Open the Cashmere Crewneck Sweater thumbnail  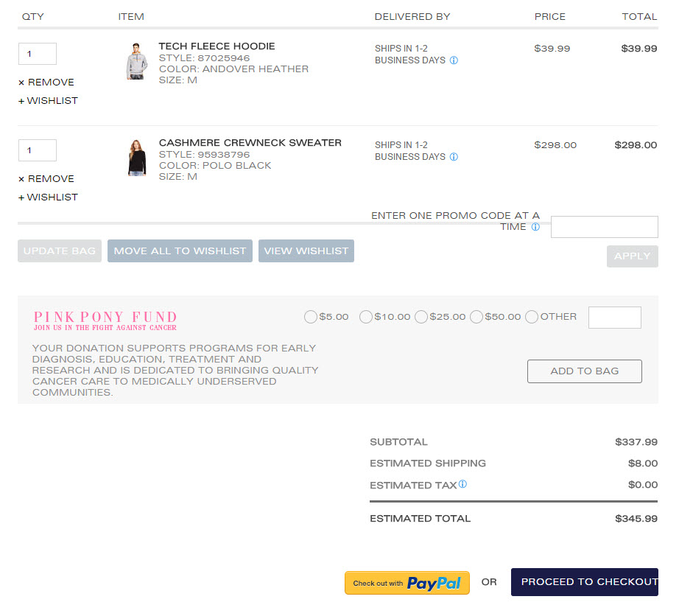pyautogui.click(x=137, y=158)
